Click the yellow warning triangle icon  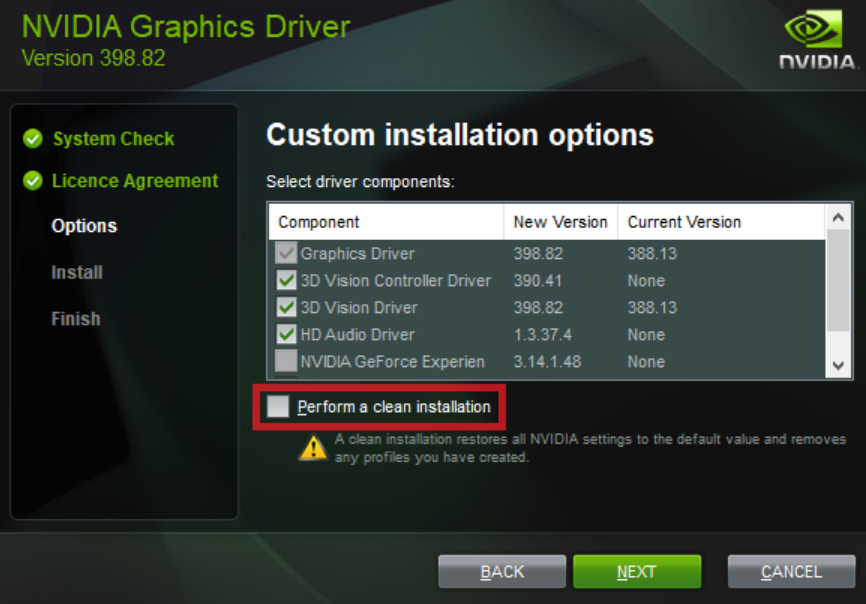pyautogui.click(x=313, y=448)
